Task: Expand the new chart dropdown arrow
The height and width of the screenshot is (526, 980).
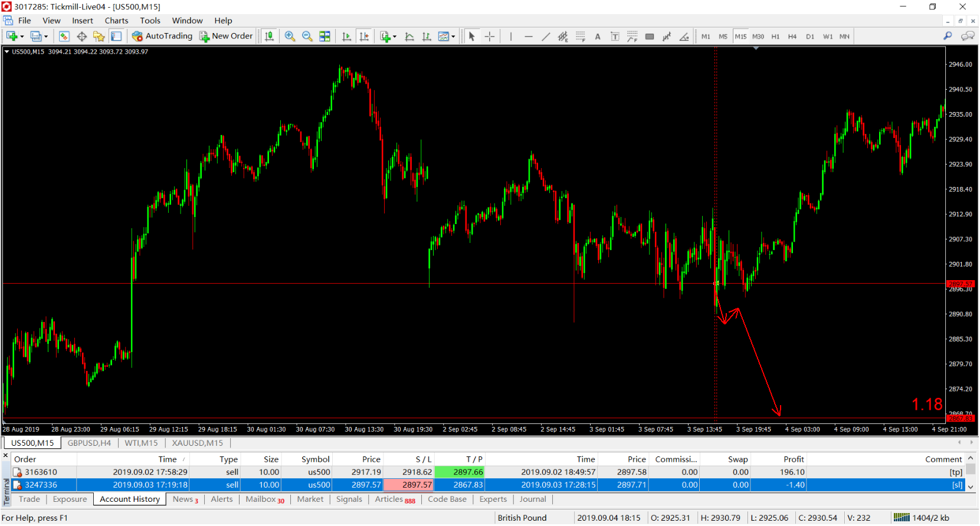Action: (x=22, y=37)
